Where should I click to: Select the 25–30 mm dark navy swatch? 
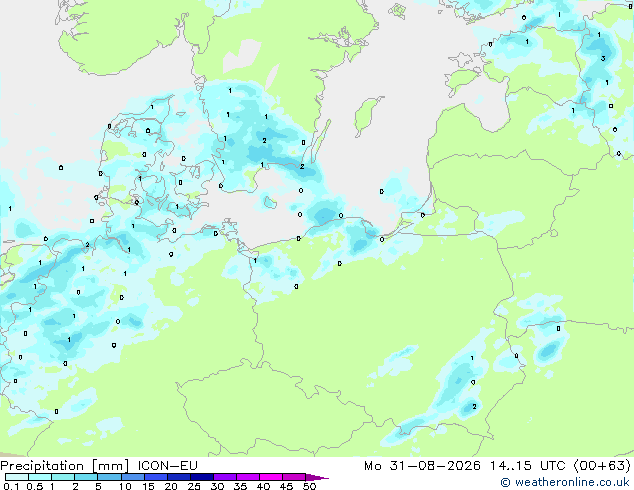point(202,477)
